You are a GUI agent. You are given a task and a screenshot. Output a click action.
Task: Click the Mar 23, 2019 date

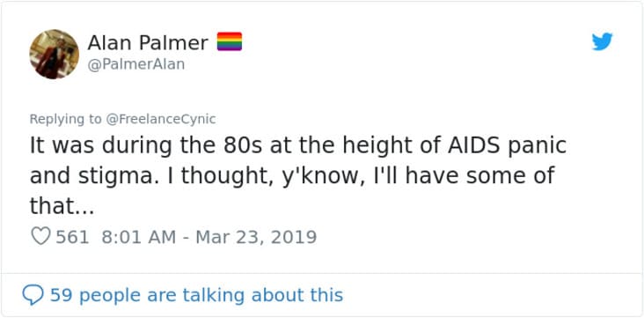(x=256, y=237)
